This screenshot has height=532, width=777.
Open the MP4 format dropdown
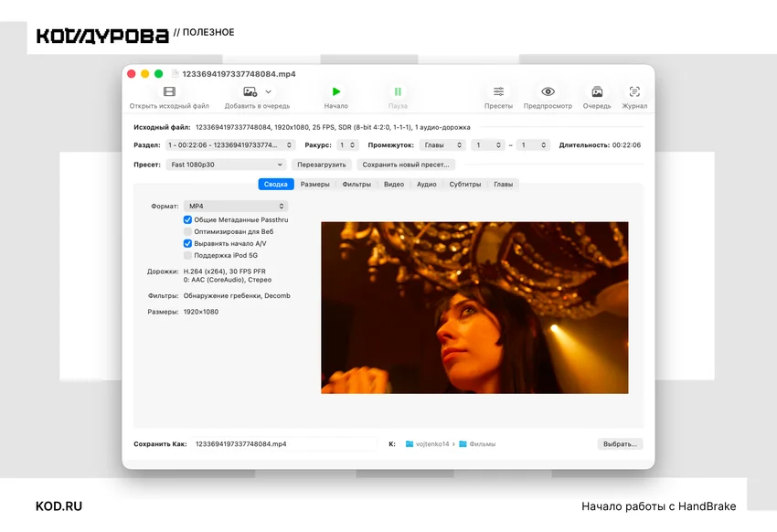click(x=236, y=206)
